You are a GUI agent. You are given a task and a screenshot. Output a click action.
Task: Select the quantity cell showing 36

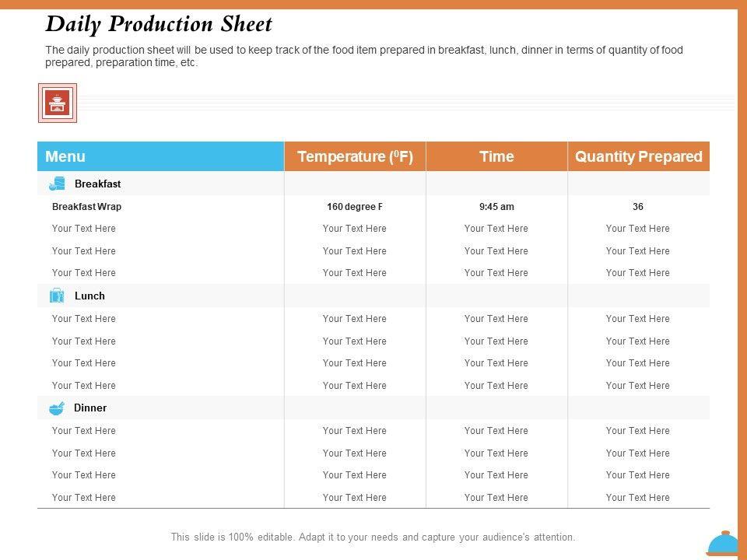[638, 207]
